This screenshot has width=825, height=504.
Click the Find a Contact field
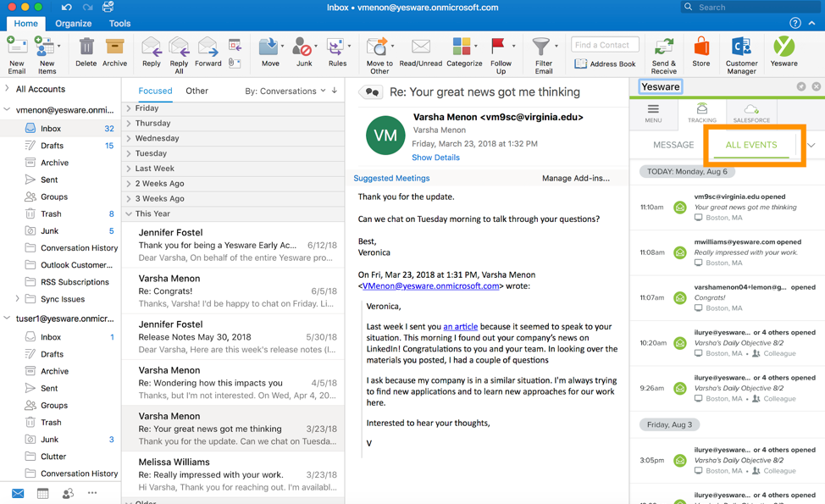(x=605, y=45)
